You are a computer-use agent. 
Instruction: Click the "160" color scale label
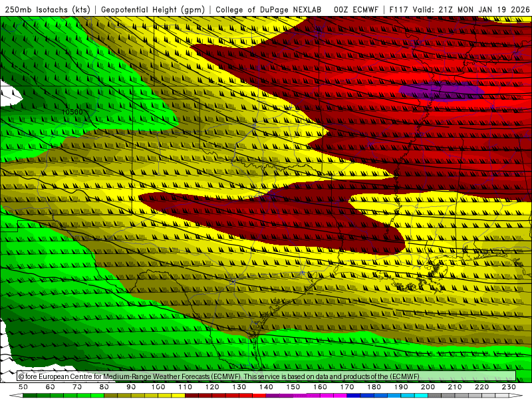[321, 387]
